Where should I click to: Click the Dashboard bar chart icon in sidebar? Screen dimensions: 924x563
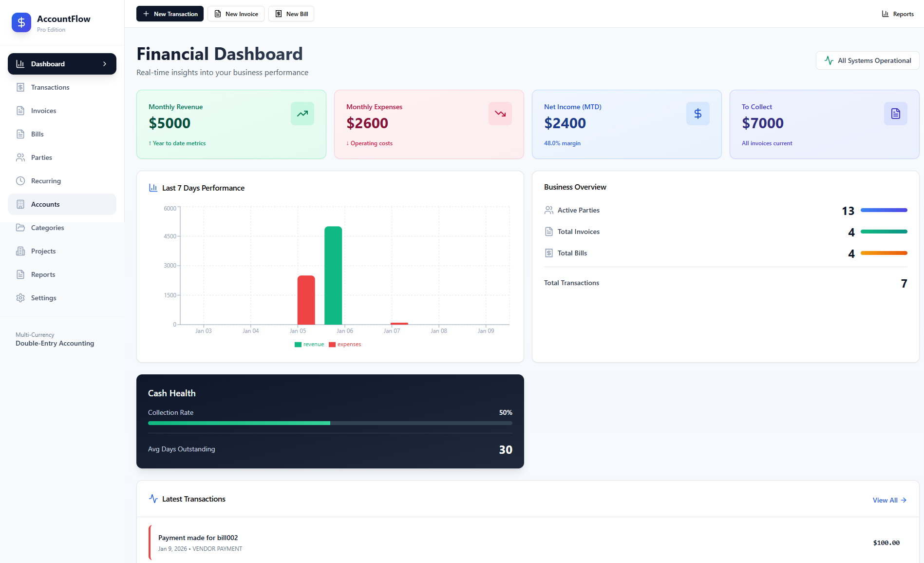click(20, 64)
